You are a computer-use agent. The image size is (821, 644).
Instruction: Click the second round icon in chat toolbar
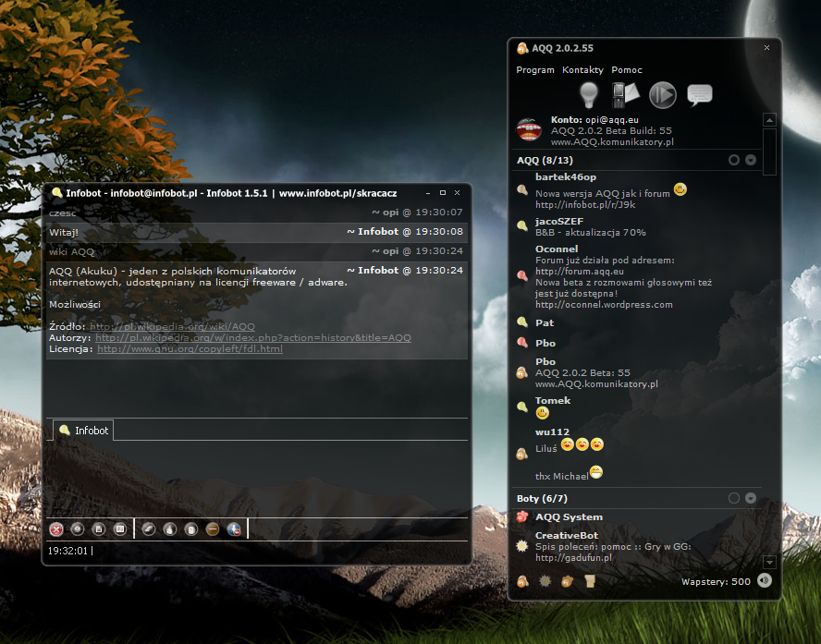[x=78, y=529]
